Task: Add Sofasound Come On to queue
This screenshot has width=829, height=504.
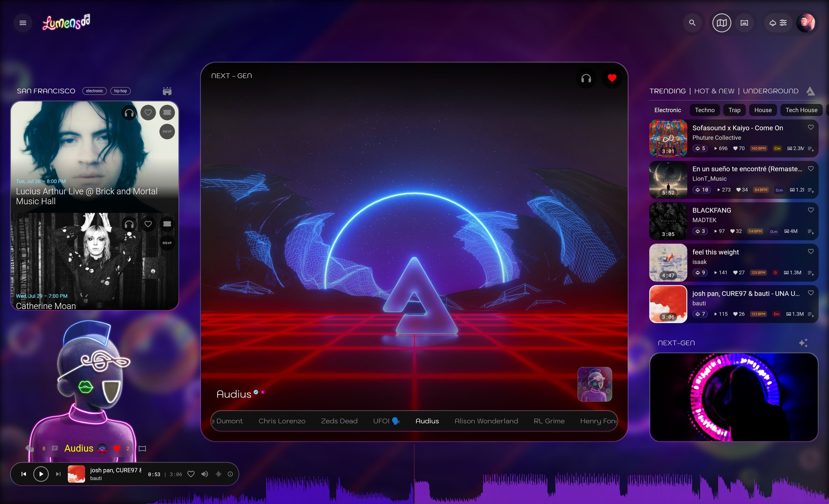Action: click(x=811, y=149)
